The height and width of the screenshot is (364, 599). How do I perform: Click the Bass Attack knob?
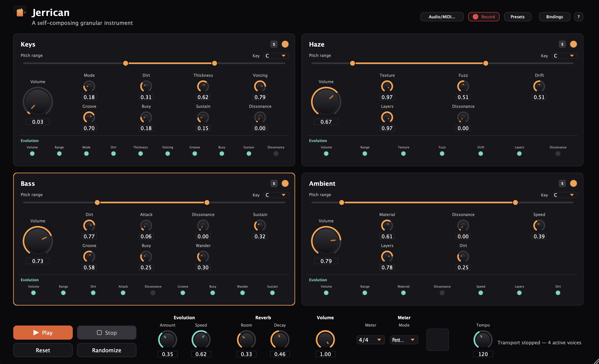[x=146, y=225]
